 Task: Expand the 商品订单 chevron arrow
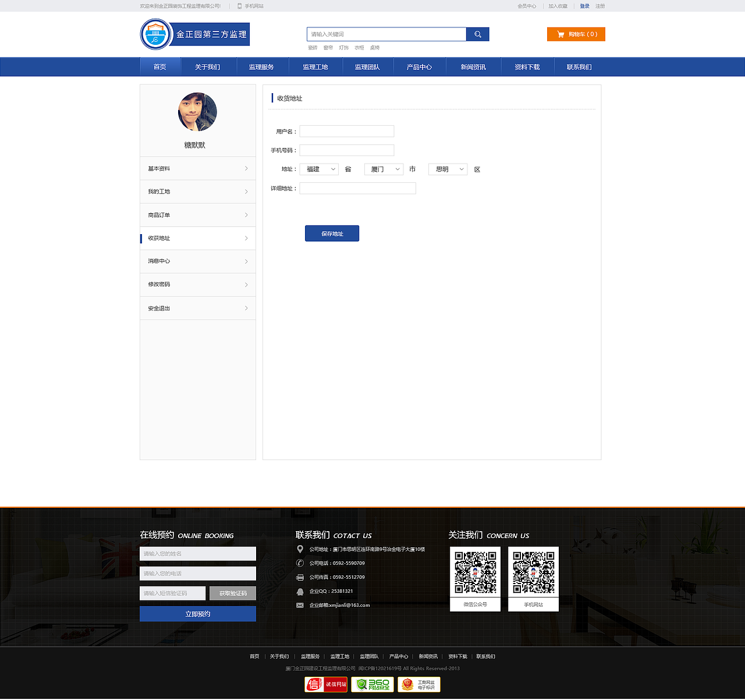246,215
